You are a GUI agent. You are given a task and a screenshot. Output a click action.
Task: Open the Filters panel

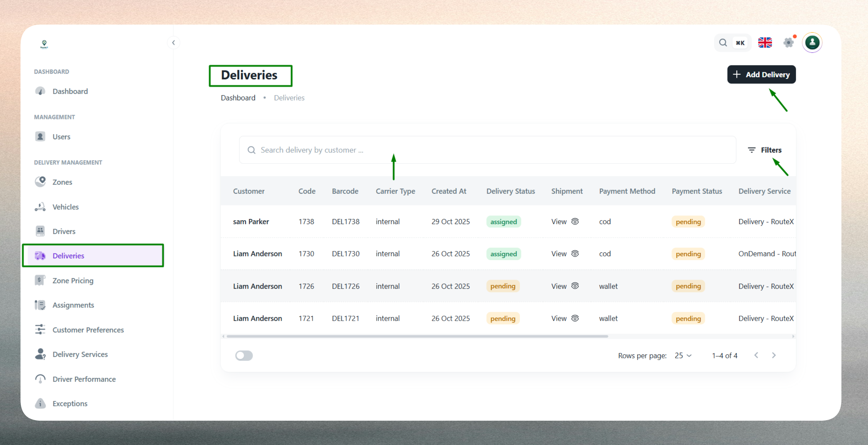tap(765, 150)
